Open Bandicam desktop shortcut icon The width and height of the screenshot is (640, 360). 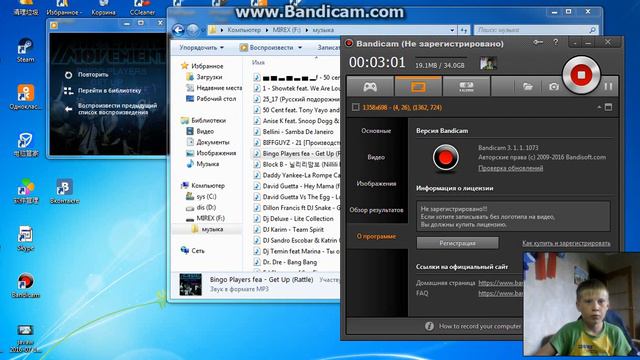25,285
